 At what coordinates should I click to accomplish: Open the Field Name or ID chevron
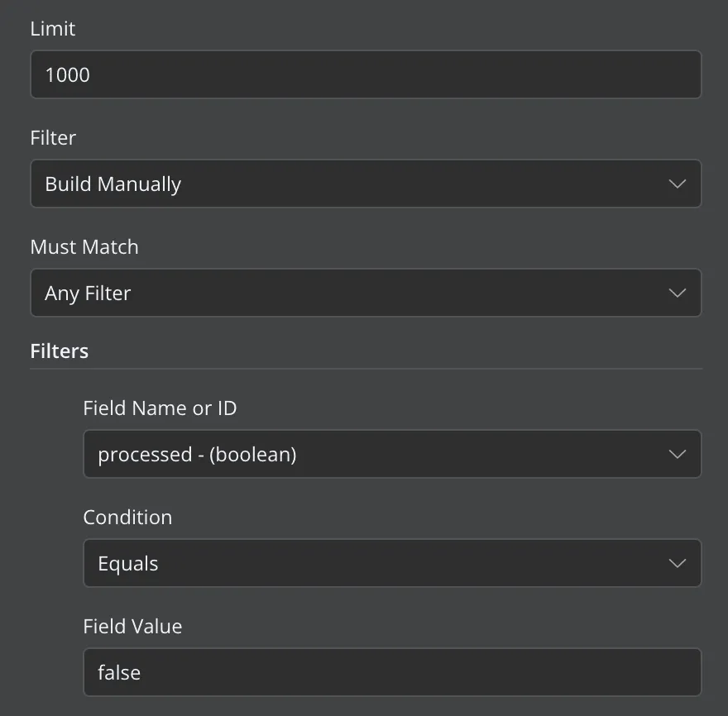pyautogui.click(x=677, y=454)
